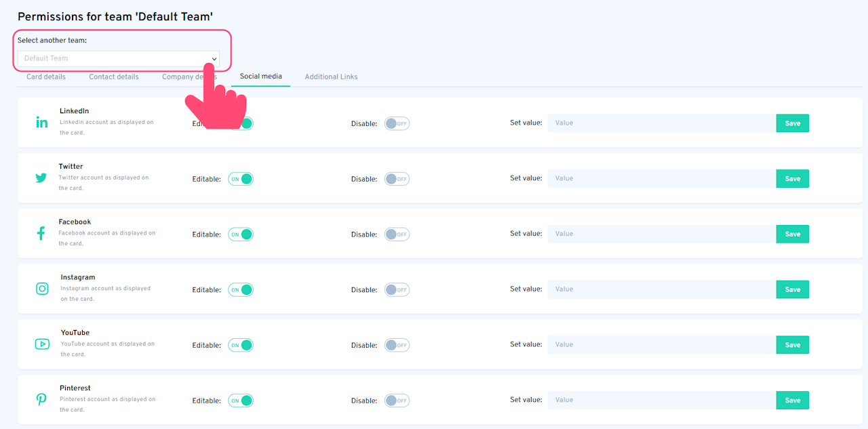The width and height of the screenshot is (868, 429).
Task: Switch to the Card details tab
Action: 46,77
